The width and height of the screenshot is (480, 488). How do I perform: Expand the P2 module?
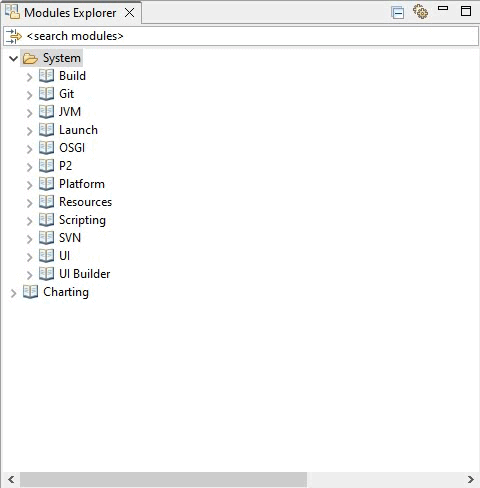(x=30, y=167)
